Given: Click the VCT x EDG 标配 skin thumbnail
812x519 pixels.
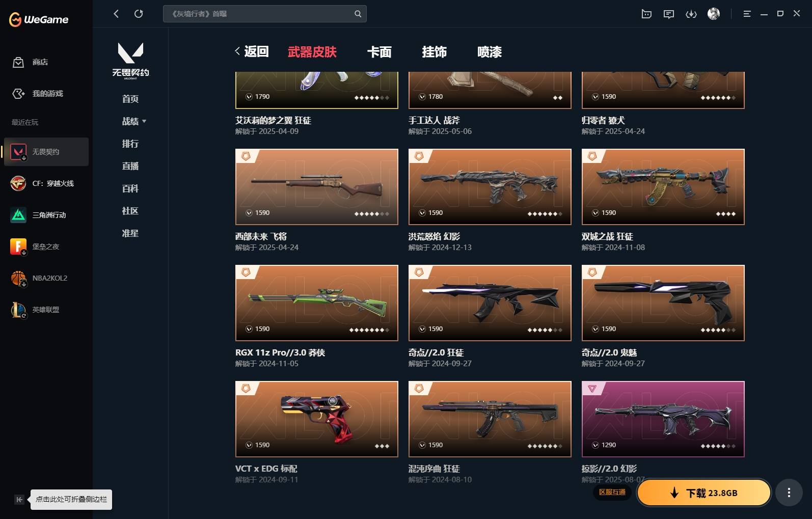Looking at the screenshot, I should pos(317,419).
